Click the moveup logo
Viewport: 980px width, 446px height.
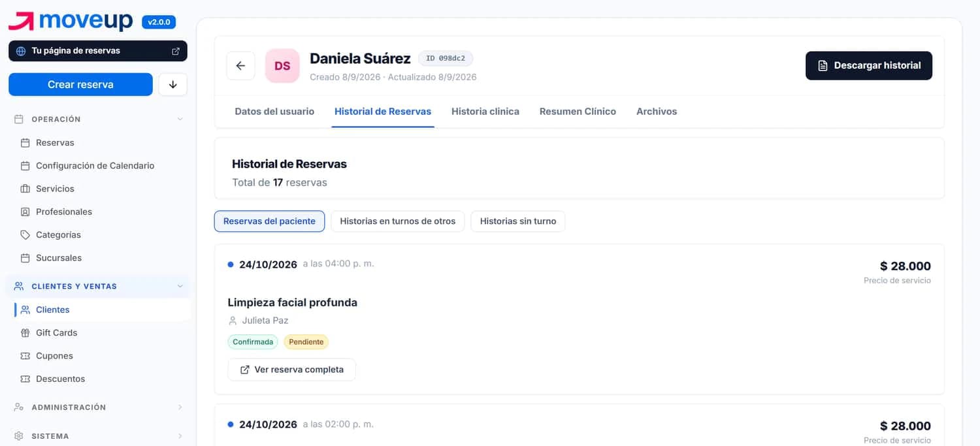(71, 22)
